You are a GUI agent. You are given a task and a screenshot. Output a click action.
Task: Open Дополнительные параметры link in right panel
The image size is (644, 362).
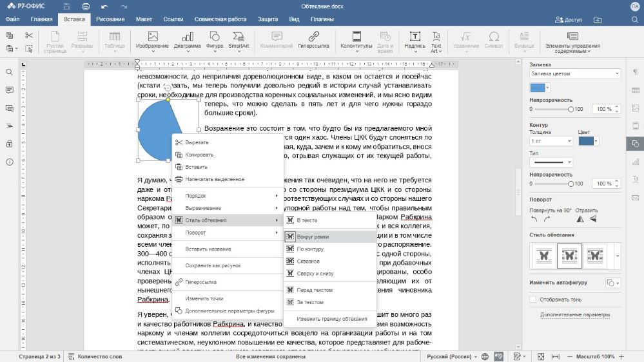point(575,315)
